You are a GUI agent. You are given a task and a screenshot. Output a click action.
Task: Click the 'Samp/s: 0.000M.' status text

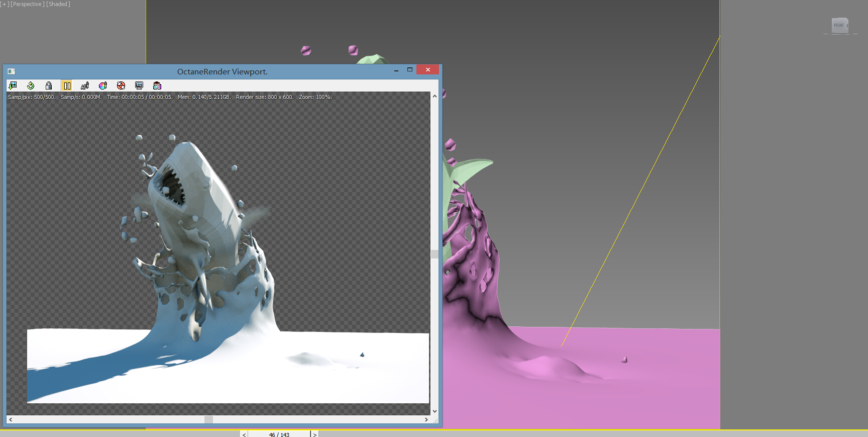(x=81, y=97)
